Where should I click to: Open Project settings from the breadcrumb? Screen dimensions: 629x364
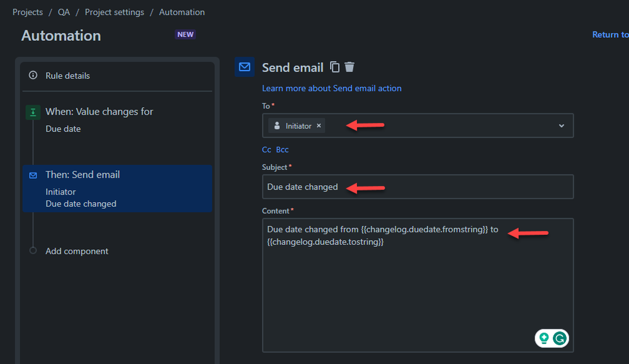[114, 11]
